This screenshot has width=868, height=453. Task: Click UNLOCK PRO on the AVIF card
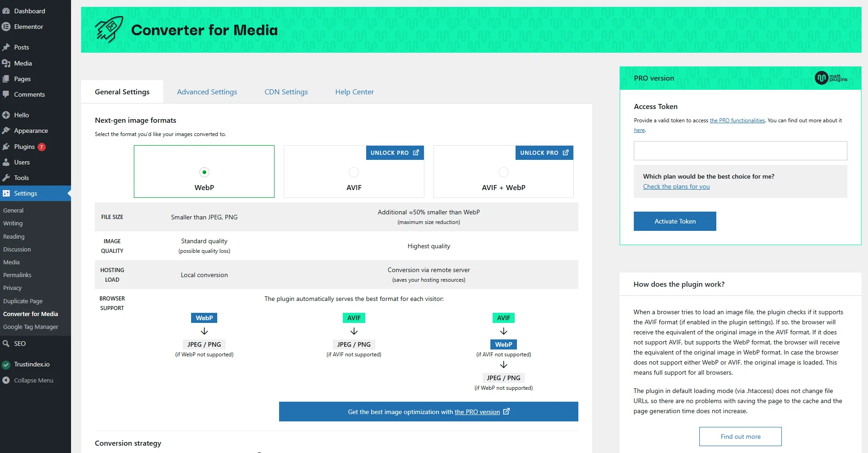(395, 153)
